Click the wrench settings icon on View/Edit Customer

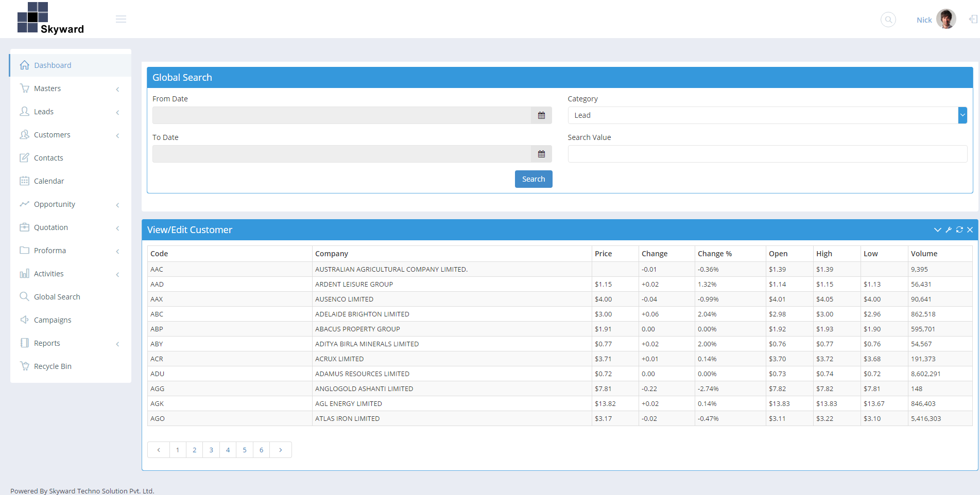pyautogui.click(x=949, y=229)
